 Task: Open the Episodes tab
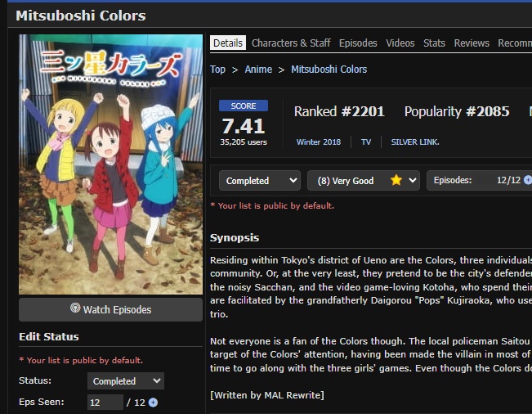coord(358,43)
